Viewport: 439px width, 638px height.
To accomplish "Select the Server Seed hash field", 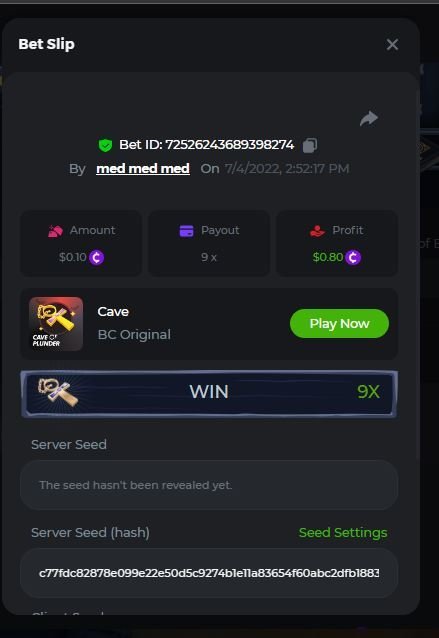I will (x=209, y=573).
